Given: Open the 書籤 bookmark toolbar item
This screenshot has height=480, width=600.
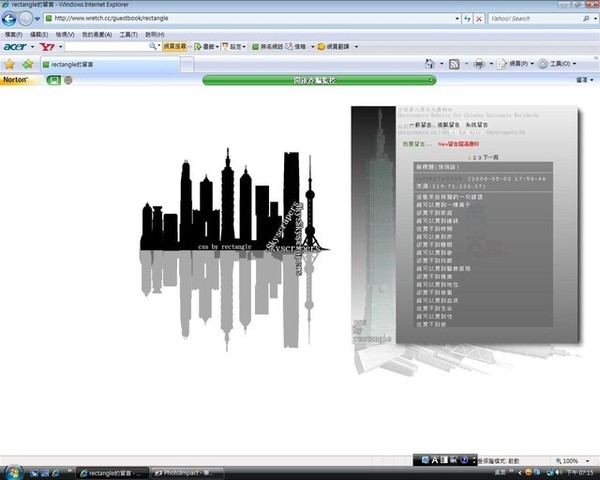Looking at the screenshot, I should pos(206,47).
